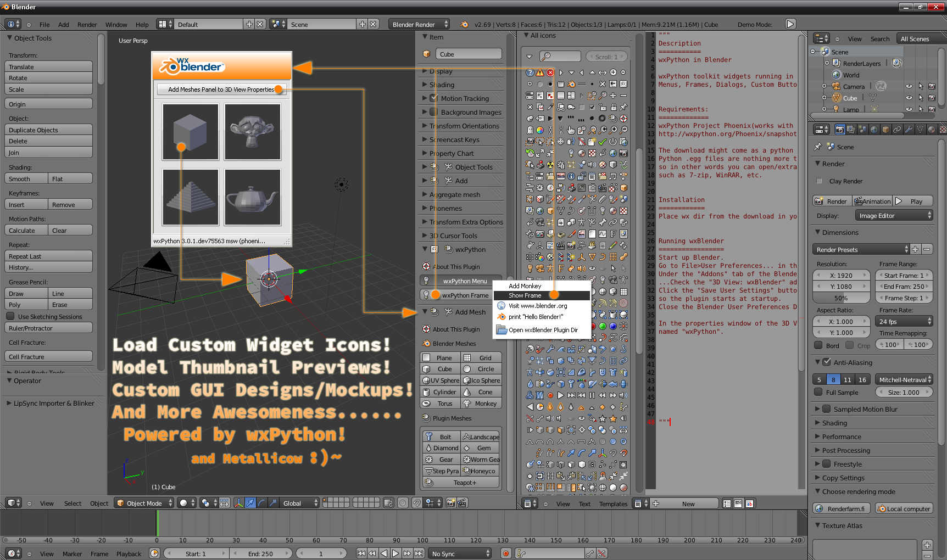
Task: Open the Render Presets dropdown
Action: point(861,250)
